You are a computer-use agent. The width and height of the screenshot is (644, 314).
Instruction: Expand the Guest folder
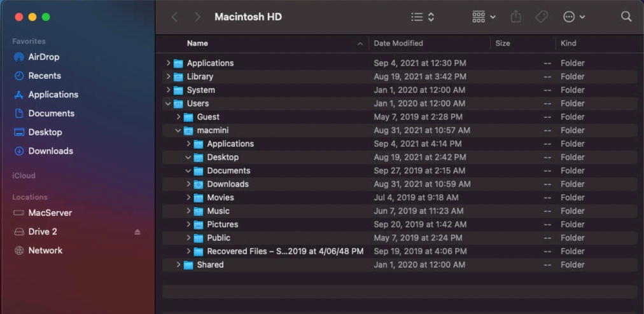[x=178, y=117]
